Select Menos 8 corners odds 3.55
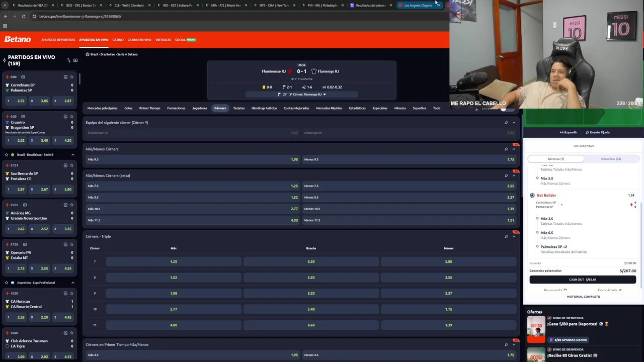644x362 pixels. [448, 278]
